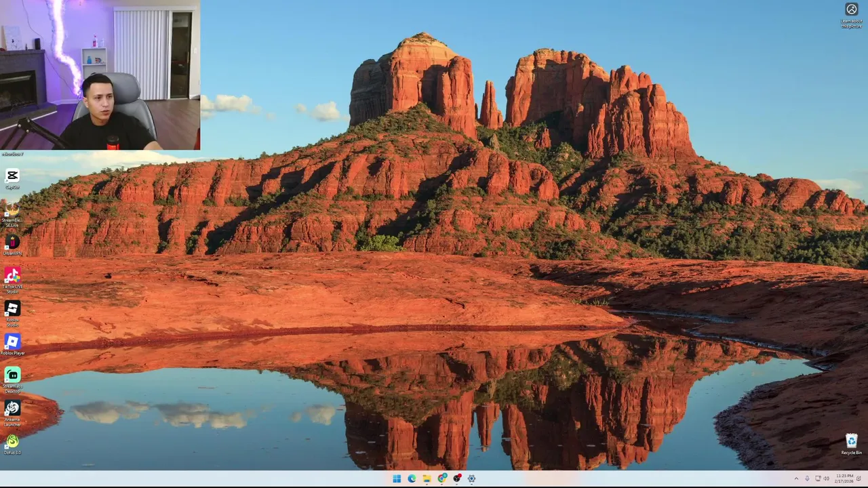The height and width of the screenshot is (488, 868).
Task: Open the notification bell in the taskbar
Action: [x=859, y=479]
